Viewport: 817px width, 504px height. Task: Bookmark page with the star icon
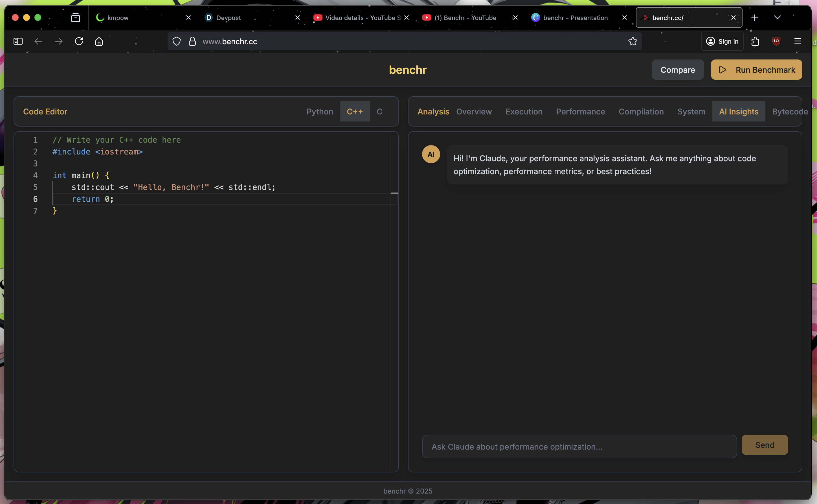coord(632,41)
